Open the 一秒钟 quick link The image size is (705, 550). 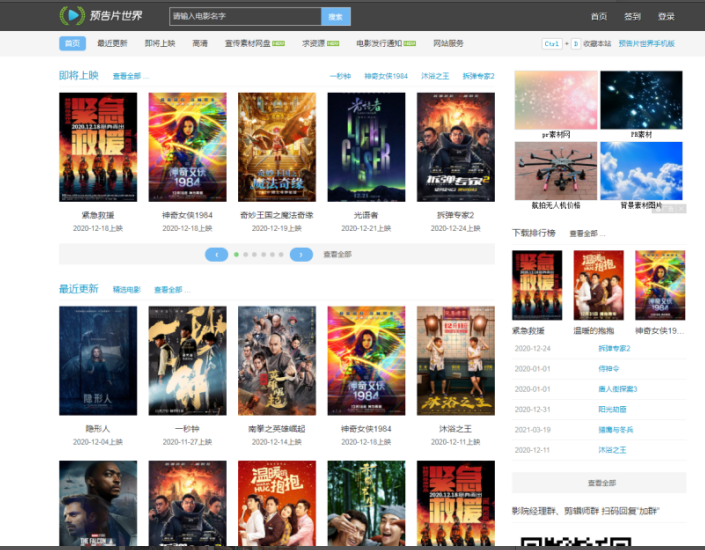coord(340,76)
